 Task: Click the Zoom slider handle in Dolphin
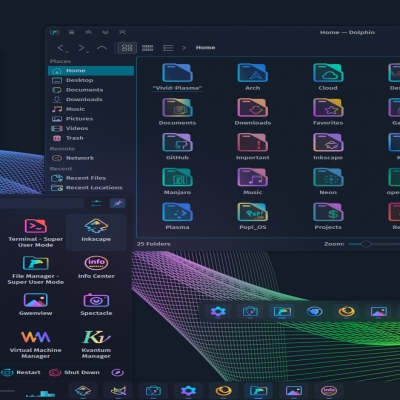coord(366,244)
